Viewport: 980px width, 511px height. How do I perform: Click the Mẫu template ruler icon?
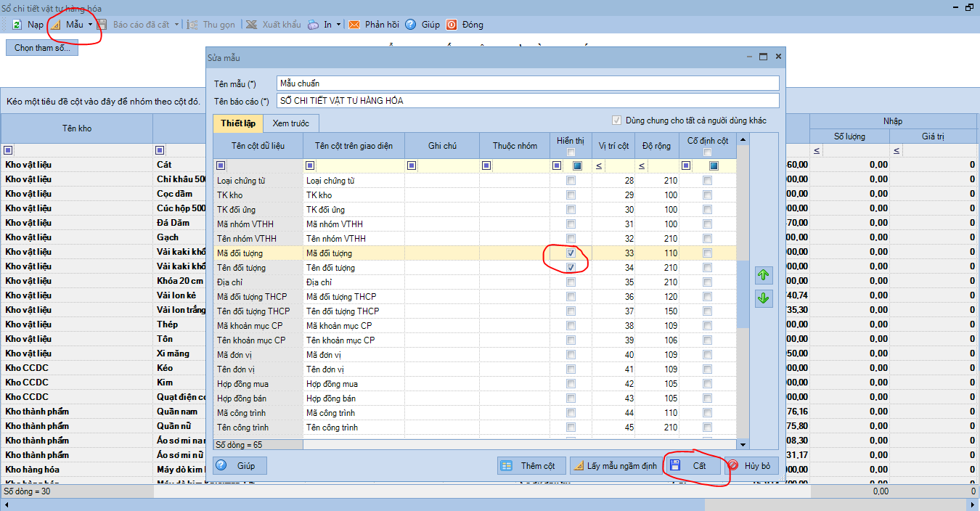click(x=56, y=25)
